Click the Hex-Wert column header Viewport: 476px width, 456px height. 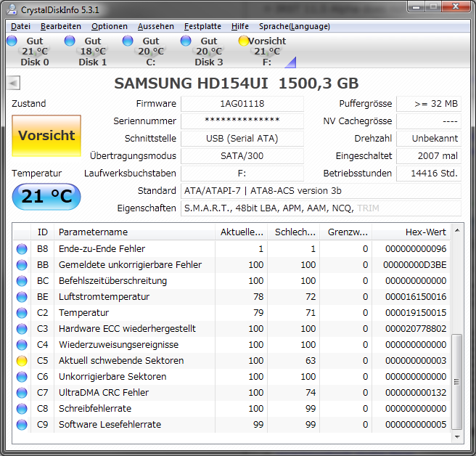coord(411,232)
